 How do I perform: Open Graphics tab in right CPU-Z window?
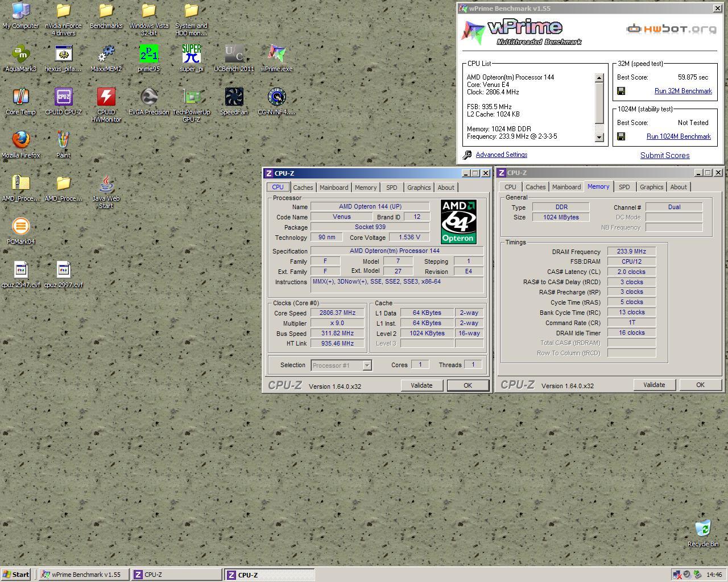[651, 187]
